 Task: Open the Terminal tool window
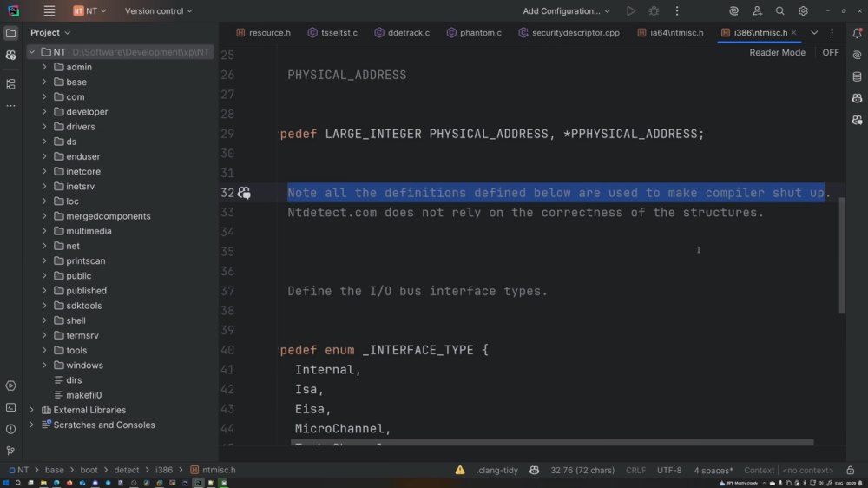click(10, 407)
